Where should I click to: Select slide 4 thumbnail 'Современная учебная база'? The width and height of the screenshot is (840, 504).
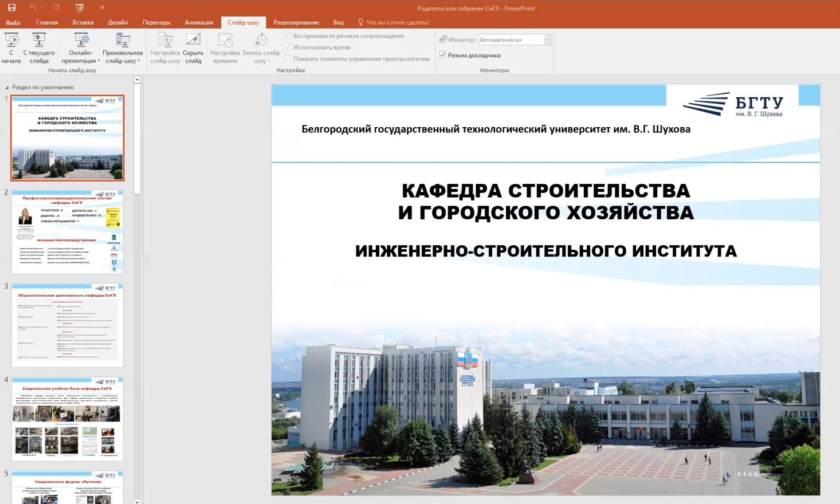pos(67,419)
